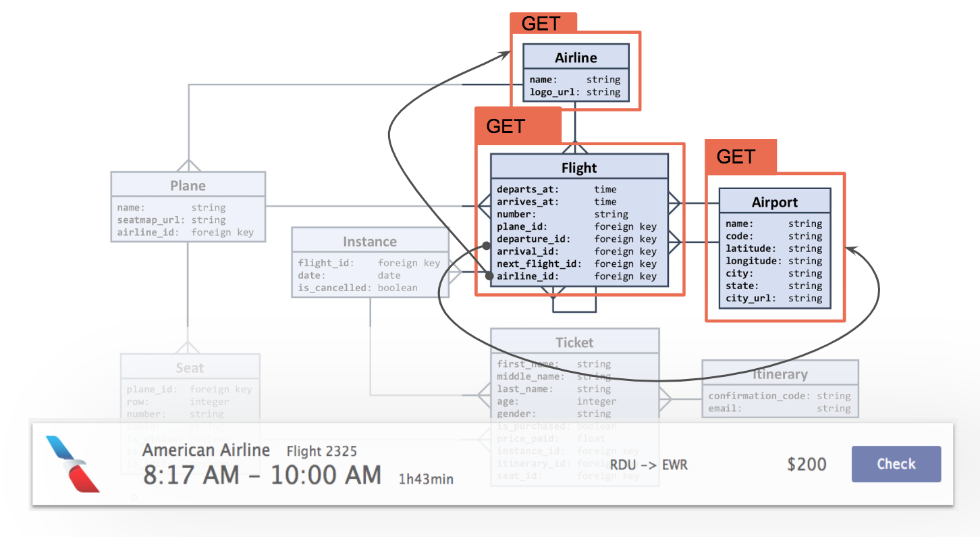Click the Airport entity header
Image resolution: width=980 pixels, height=537 pixels.
pyautogui.click(x=775, y=202)
